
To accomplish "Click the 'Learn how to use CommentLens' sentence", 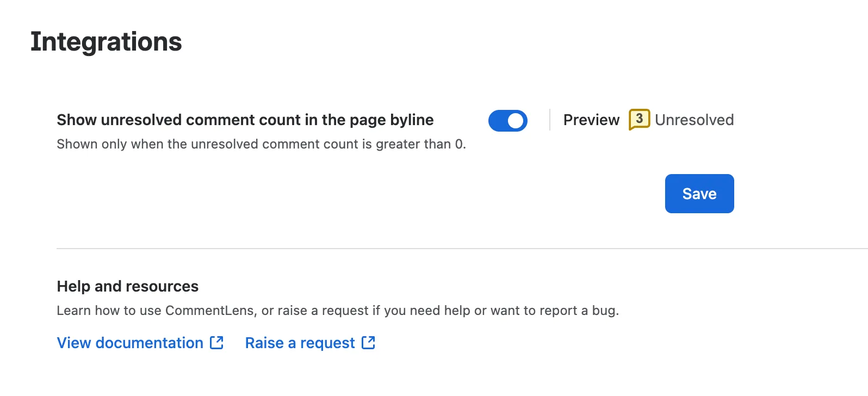I will click(x=338, y=311).
